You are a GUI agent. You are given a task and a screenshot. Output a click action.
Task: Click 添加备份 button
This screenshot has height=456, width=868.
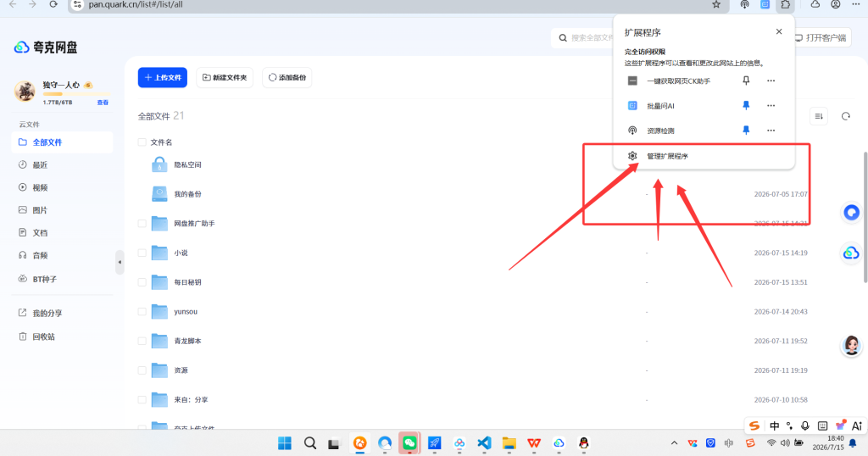tap(287, 77)
